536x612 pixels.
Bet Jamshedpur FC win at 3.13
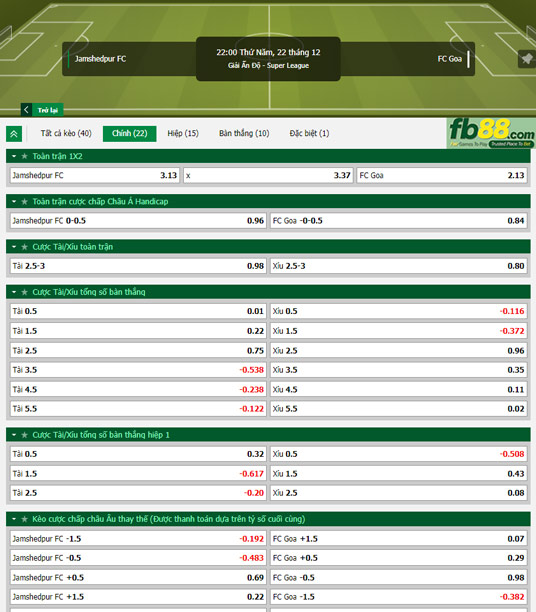point(94,176)
